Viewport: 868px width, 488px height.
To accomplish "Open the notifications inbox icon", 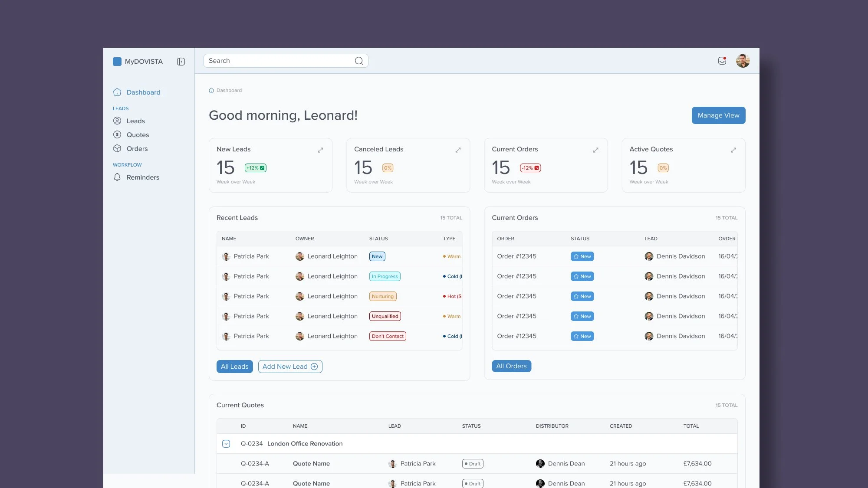I will (x=722, y=61).
